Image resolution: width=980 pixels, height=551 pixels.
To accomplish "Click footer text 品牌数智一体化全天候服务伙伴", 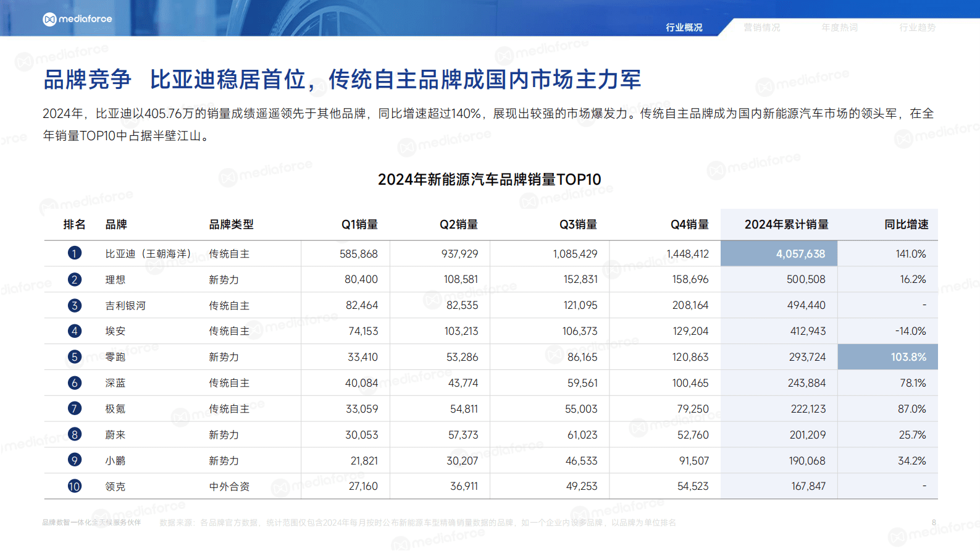I will pos(91,523).
